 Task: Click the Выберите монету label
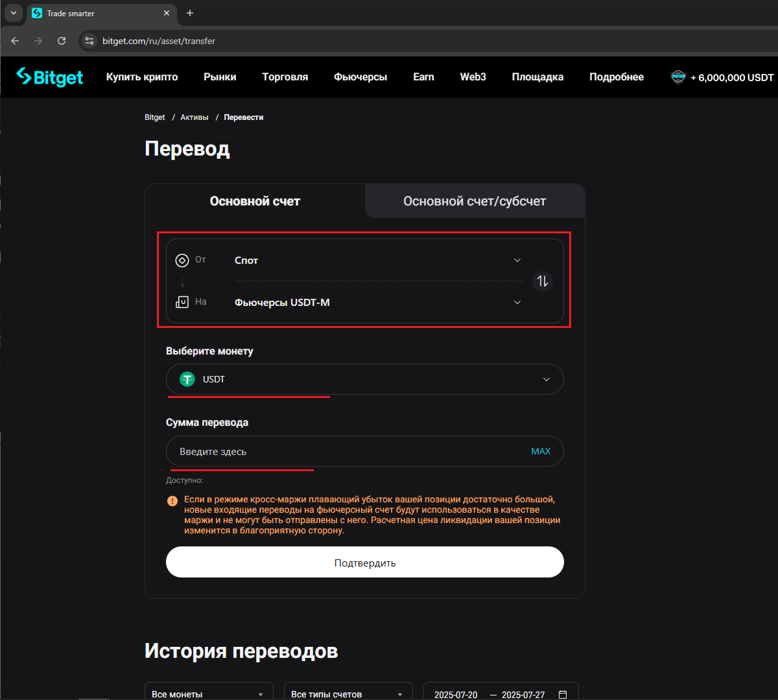click(x=209, y=351)
